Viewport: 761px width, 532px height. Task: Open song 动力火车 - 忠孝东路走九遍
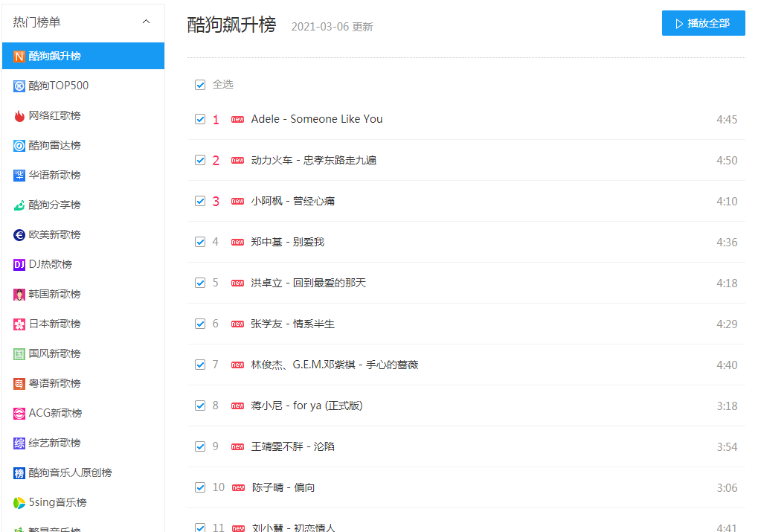(313, 160)
